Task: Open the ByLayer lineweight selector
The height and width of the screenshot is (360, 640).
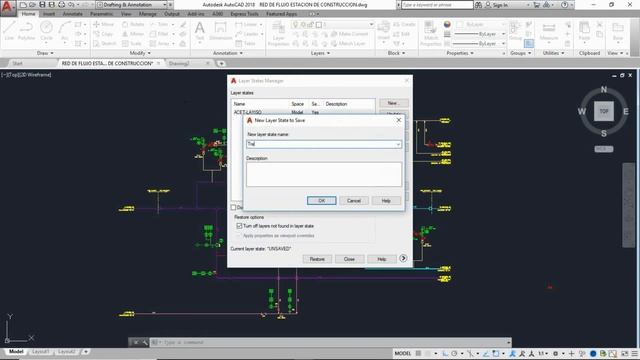Action: pyautogui.click(x=480, y=34)
